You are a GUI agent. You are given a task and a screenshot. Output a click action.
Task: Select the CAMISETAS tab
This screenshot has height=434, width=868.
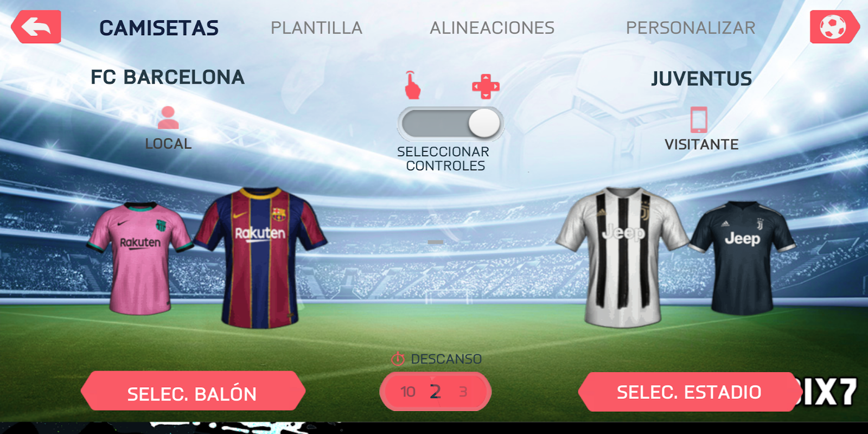coord(159,28)
